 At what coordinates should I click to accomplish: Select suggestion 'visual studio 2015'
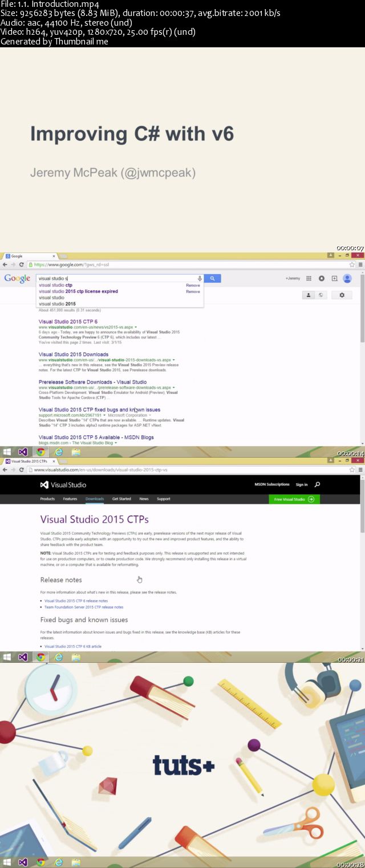pos(57,304)
